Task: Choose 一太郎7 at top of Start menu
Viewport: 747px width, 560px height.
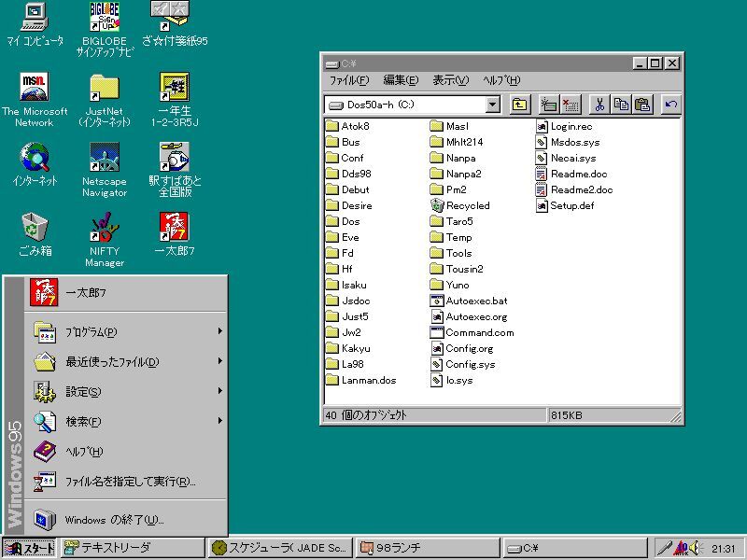Action: (126, 292)
